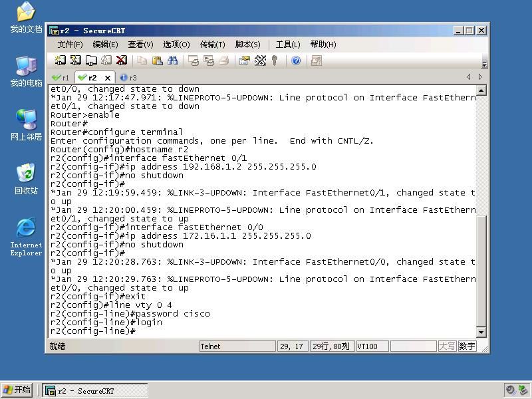
Task: Click the grayed printer icon
Action: click(224, 61)
